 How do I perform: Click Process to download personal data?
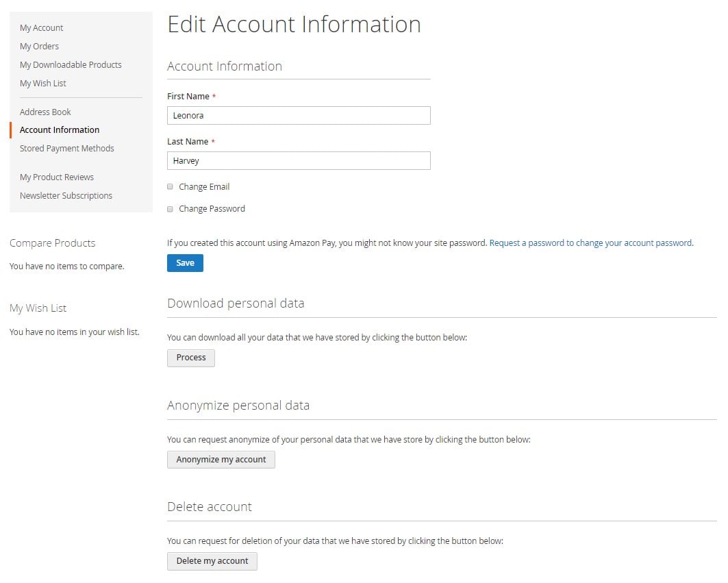pyautogui.click(x=191, y=358)
